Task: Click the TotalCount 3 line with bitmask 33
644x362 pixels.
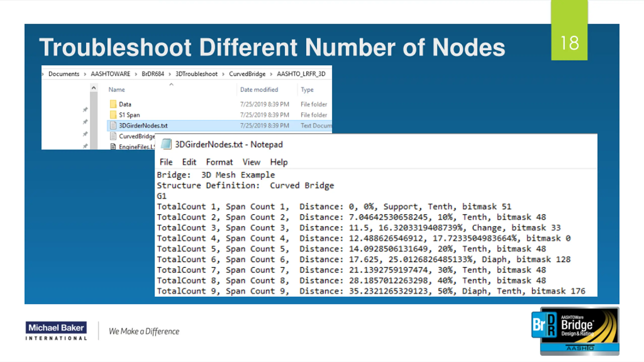Action: [359, 228]
